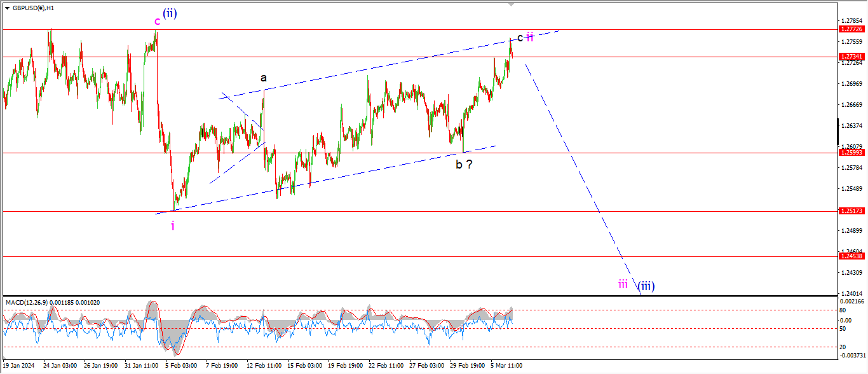Screen dimensions: 868x374
Task: Select the blue '(ii)' label at top
Action: (x=170, y=13)
